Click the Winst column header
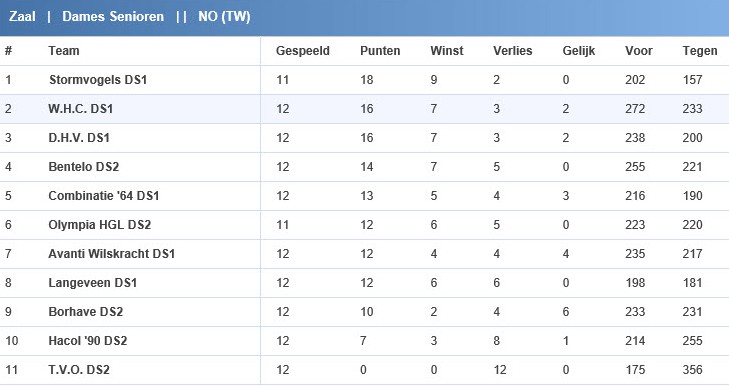The height and width of the screenshot is (387, 729). pos(447,51)
